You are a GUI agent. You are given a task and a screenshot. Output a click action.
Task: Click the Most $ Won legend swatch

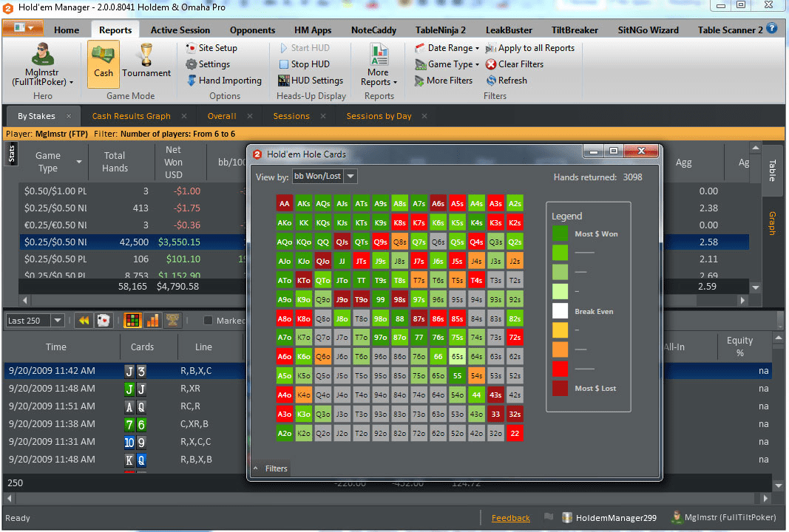point(560,233)
